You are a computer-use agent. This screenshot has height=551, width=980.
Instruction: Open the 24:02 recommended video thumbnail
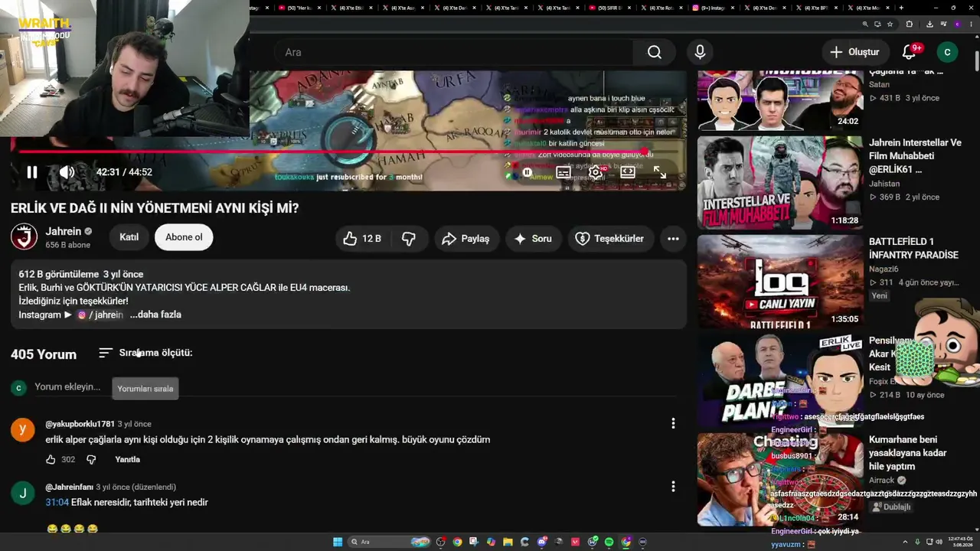780,100
